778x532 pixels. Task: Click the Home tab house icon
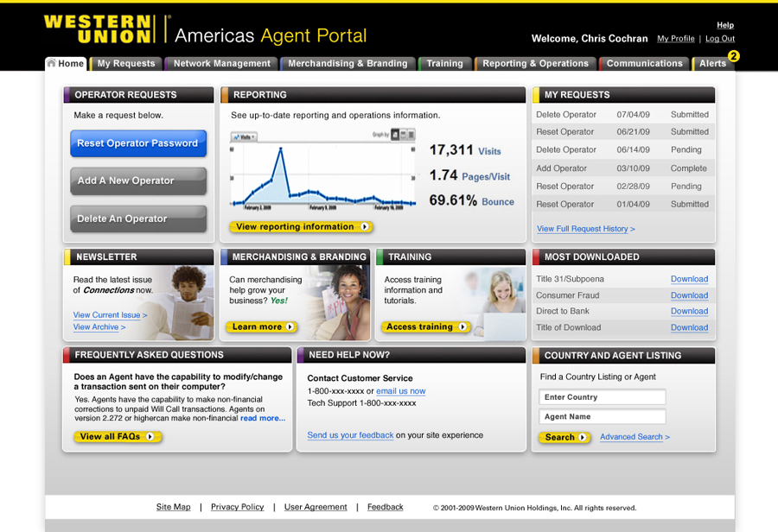point(51,62)
